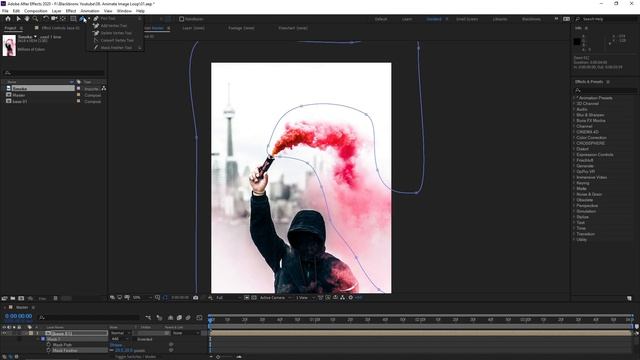Select the Hand tool

tap(27, 19)
